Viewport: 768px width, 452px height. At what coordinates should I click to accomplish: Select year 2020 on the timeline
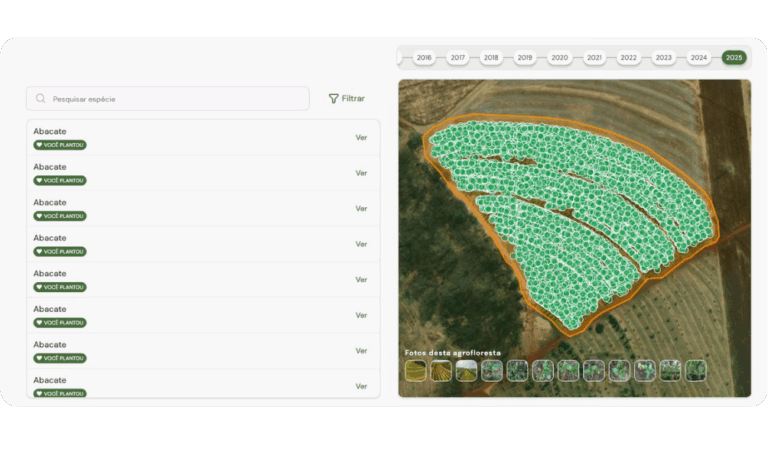coord(559,58)
